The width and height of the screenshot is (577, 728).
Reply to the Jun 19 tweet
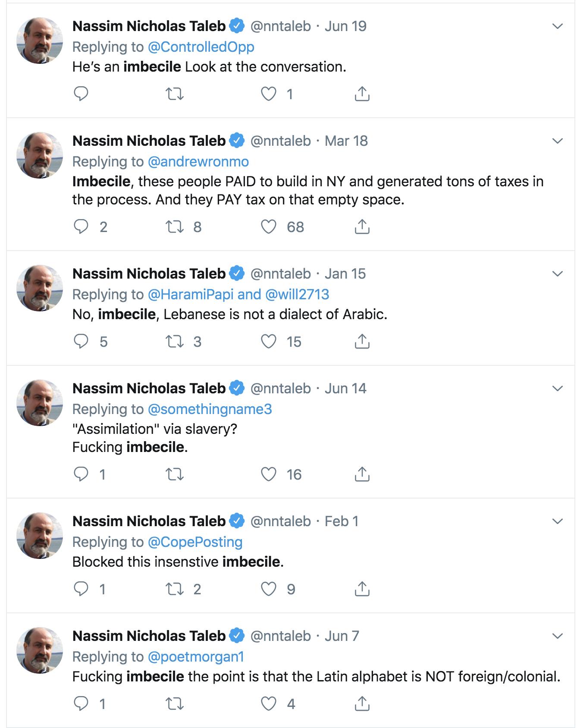point(81,94)
